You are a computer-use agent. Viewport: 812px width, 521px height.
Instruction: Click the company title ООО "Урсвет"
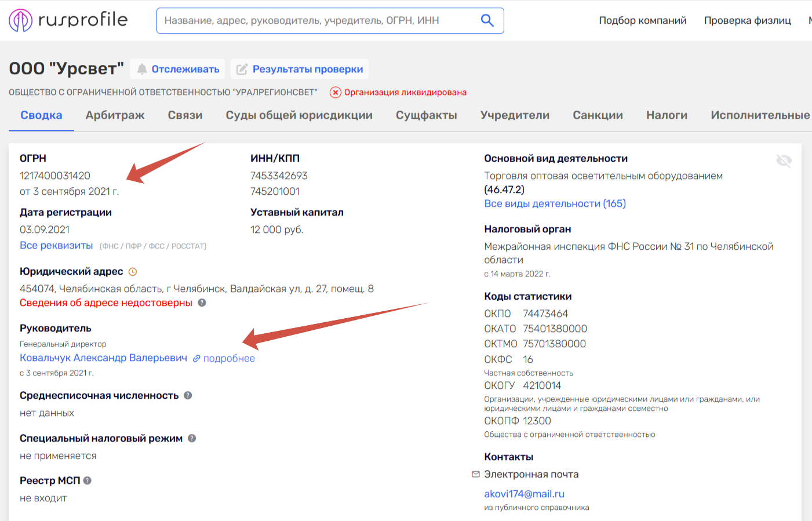tap(67, 68)
